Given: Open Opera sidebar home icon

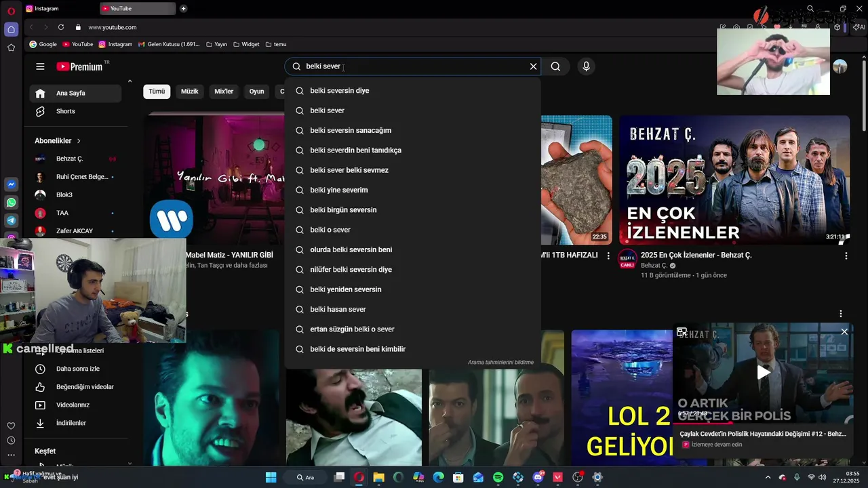Looking at the screenshot, I should tap(11, 29).
